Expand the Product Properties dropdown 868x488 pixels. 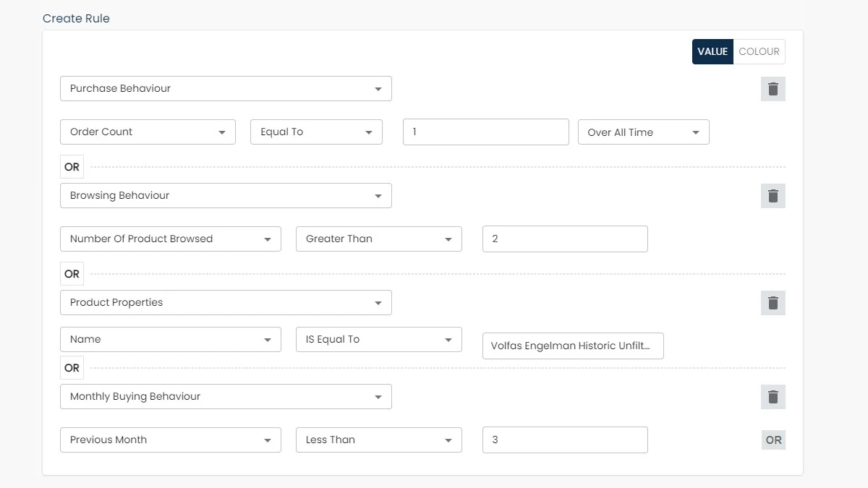click(226, 303)
